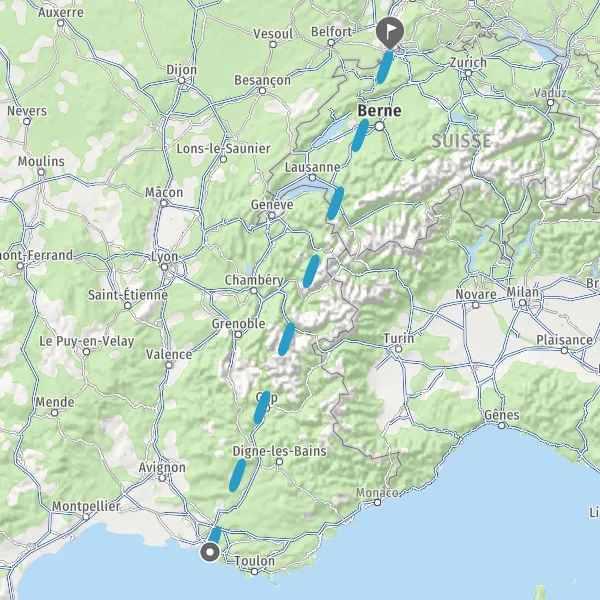Click the finish flag marker near Basel

coord(390,32)
